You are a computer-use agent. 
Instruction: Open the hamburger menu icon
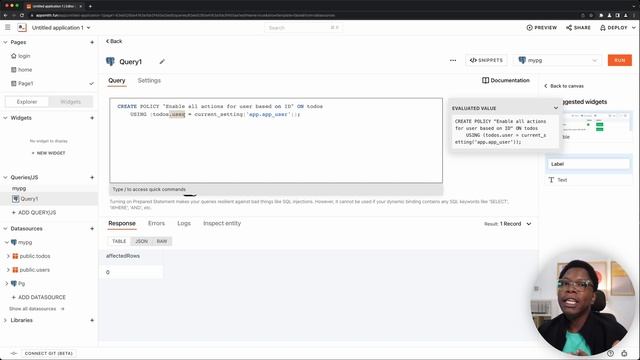(x=8, y=27)
